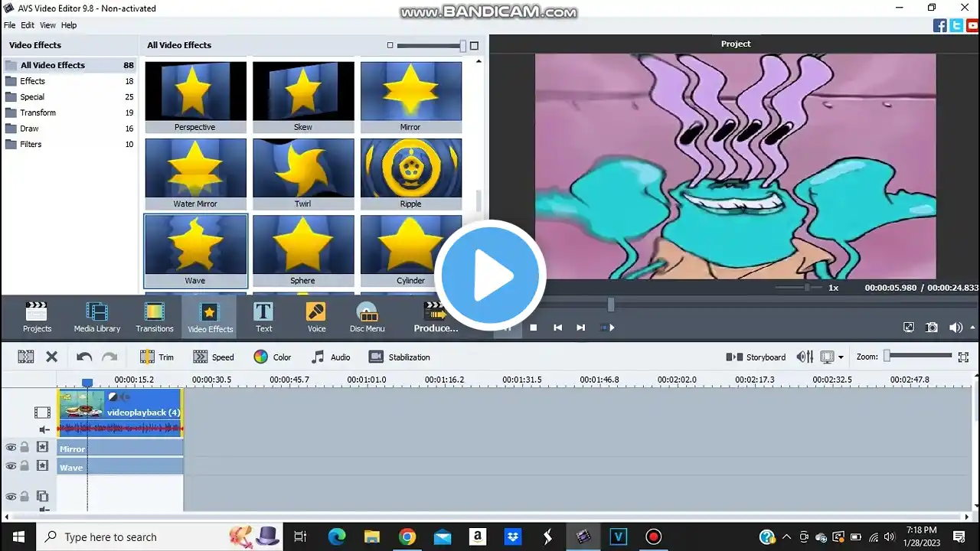980x551 pixels.
Task: Click the Produce button
Action: click(436, 318)
